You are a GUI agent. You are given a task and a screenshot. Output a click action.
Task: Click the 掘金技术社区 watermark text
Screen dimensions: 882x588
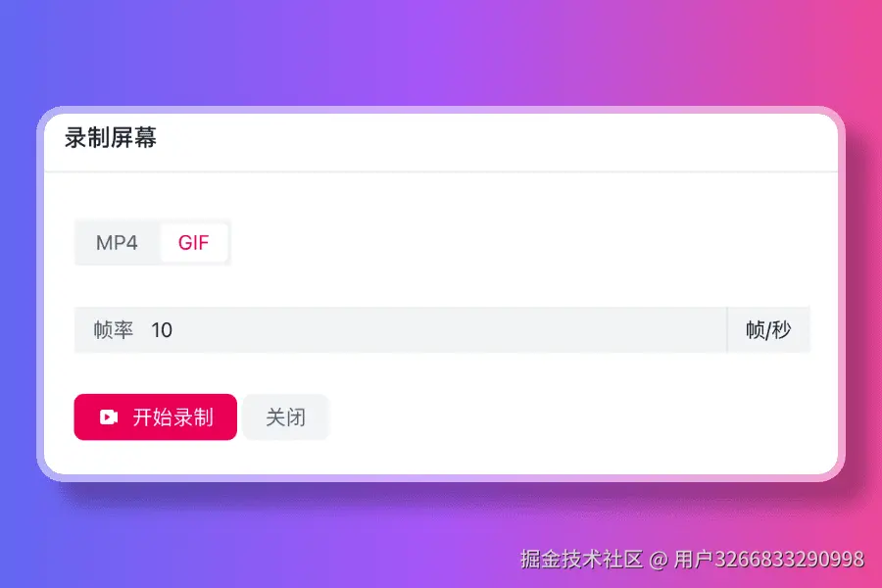tap(581, 560)
